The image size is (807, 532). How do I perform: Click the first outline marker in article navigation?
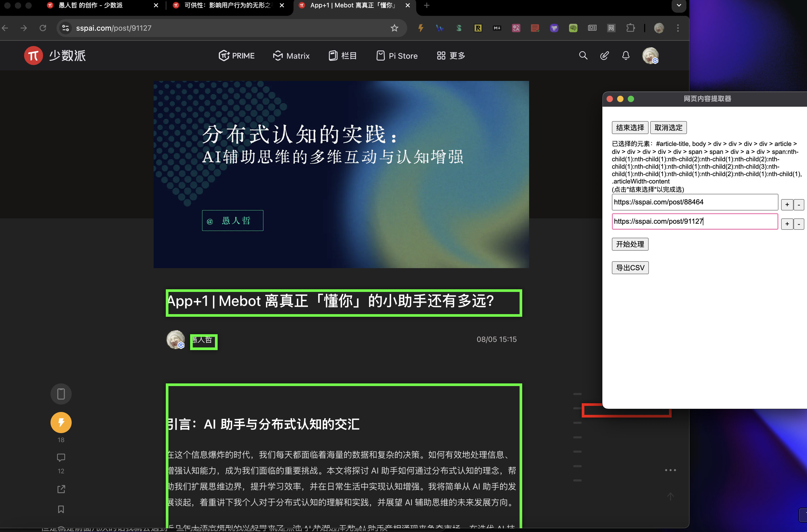pyautogui.click(x=577, y=394)
